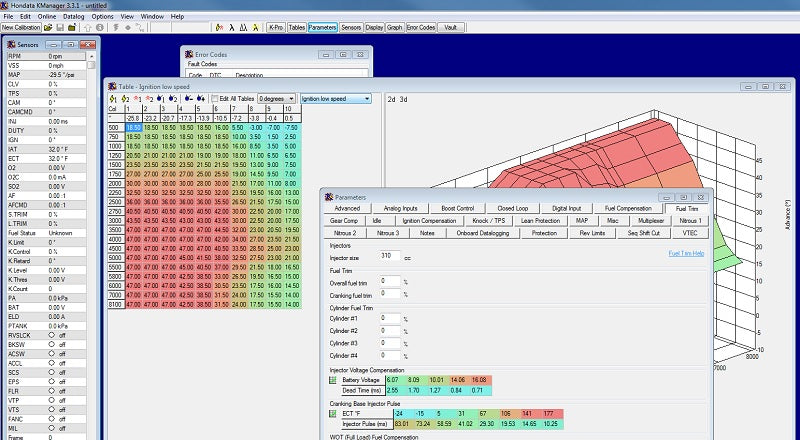Viewport: 800px width, 440px height.
Task: Click the Injector Voltage Compensation grid icon
Action: pos(334,381)
